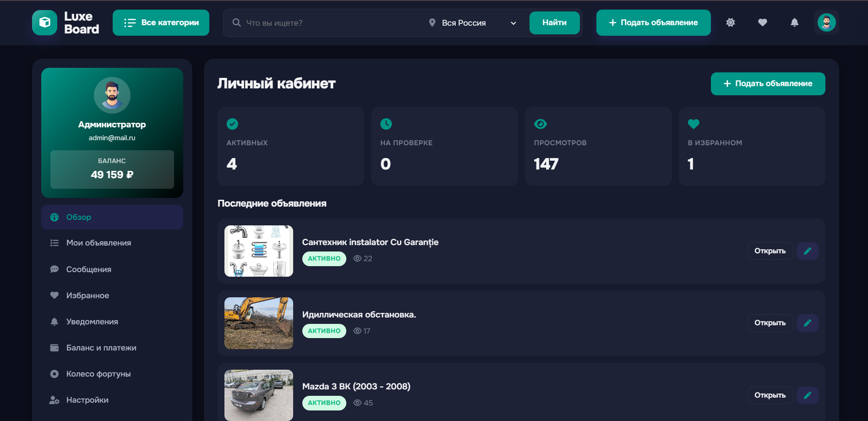Expand the Вся Россия region dropdown

tap(474, 23)
